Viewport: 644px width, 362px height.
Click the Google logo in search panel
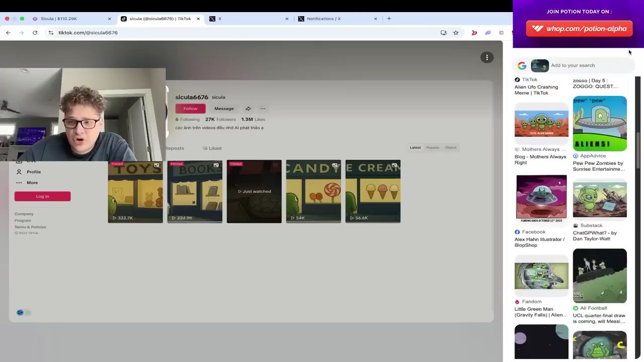522,65
